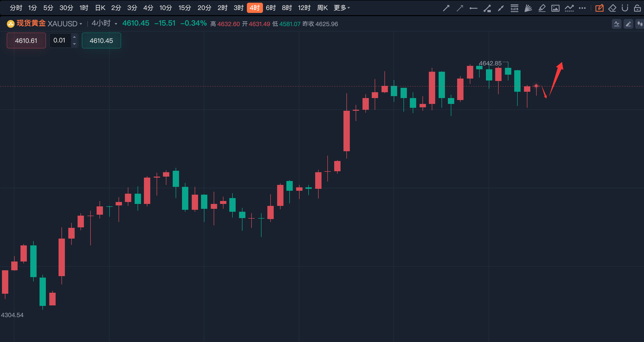The width and height of the screenshot is (644, 342).
Task: Expand the 更多 timeframe dropdown
Action: [x=342, y=8]
